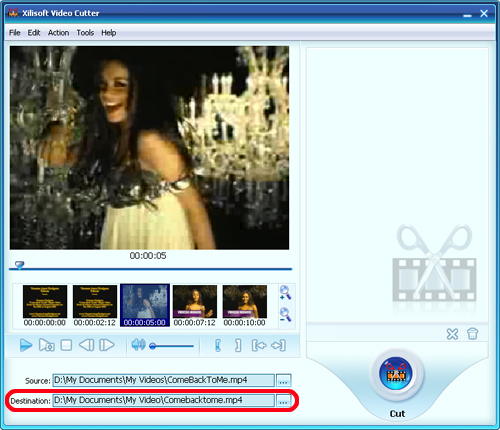
Task: Adjust the volume slider handle
Action: (153, 346)
